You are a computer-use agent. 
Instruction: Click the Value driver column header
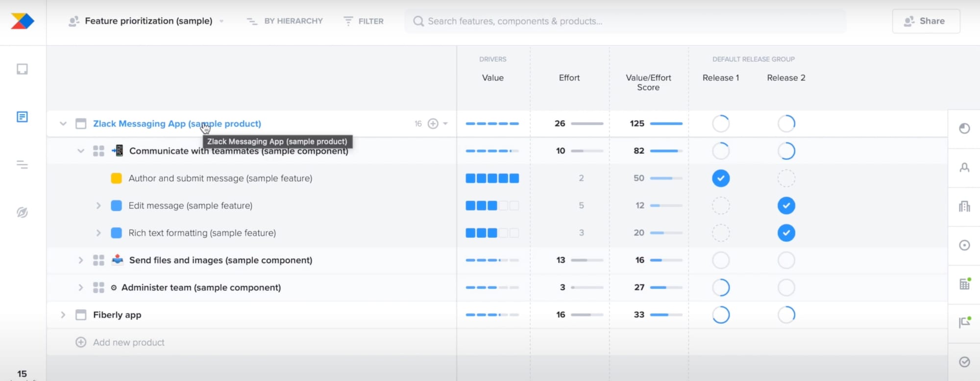click(492, 77)
